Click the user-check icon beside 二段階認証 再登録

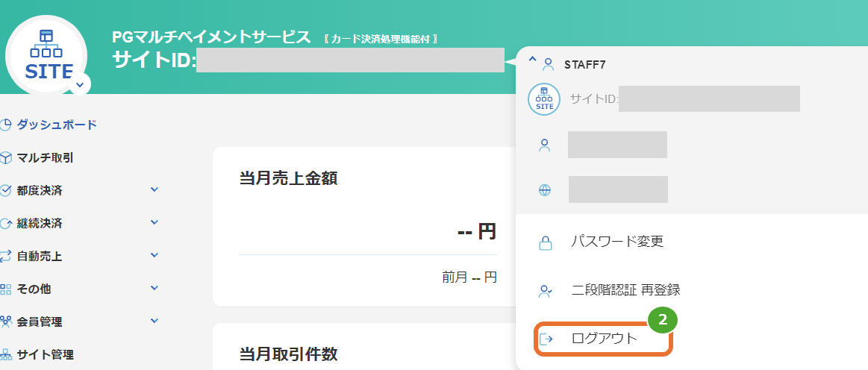[546, 291]
